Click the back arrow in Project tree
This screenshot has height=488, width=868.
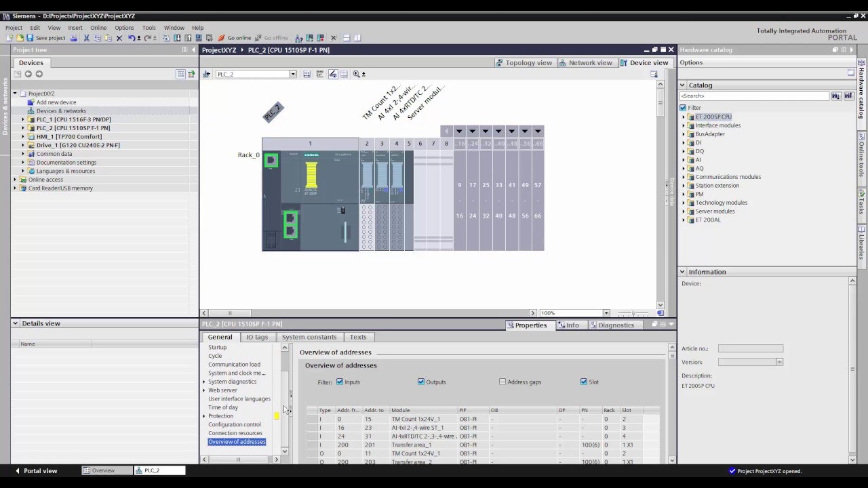coord(28,74)
